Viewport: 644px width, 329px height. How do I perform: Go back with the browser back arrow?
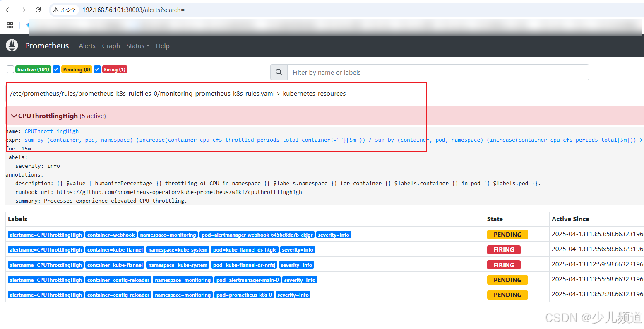click(9, 10)
